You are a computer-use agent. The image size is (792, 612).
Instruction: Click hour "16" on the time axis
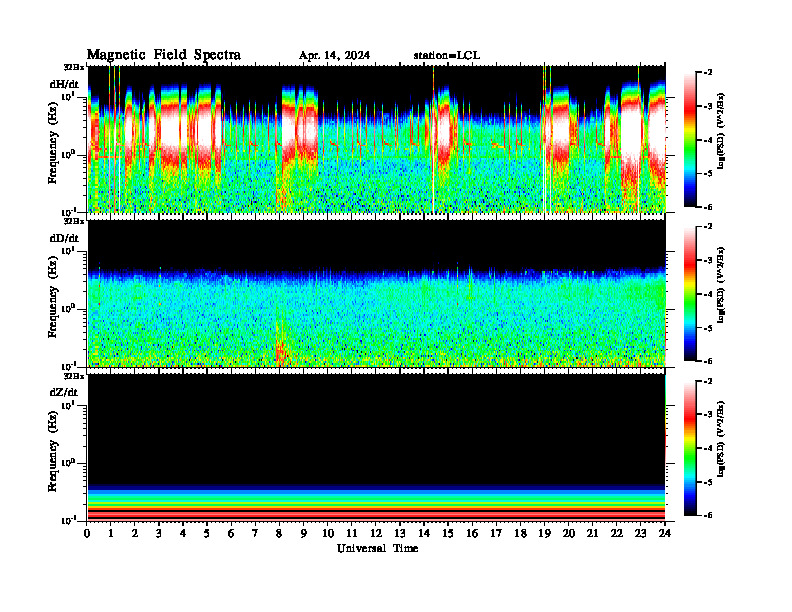[x=472, y=533]
